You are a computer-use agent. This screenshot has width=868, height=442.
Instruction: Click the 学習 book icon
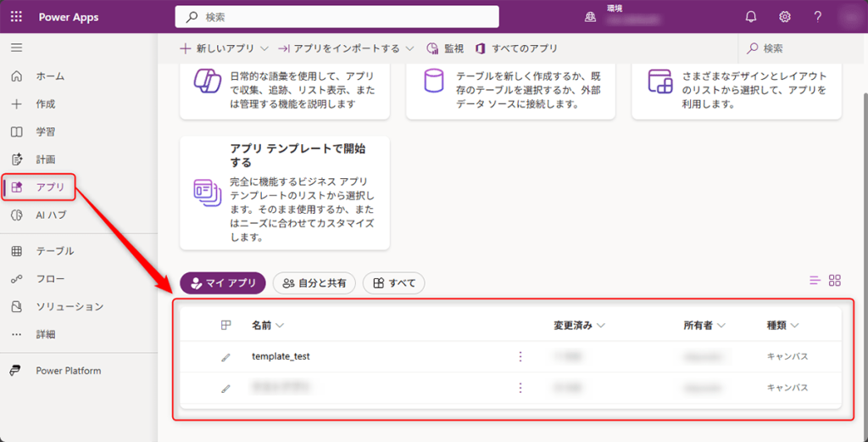click(x=17, y=131)
